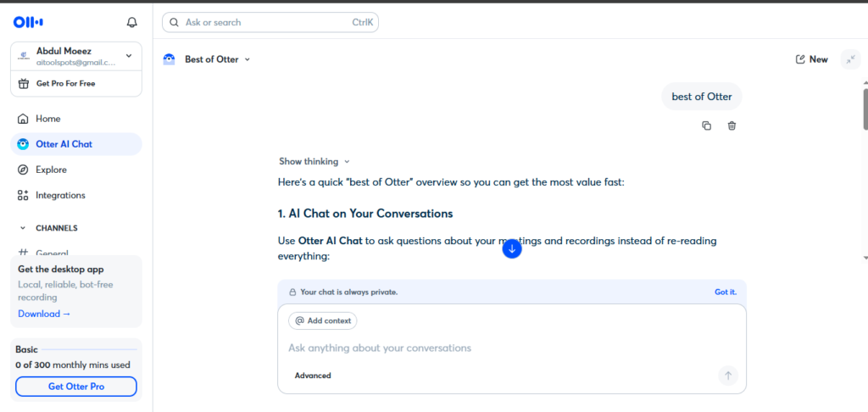The width and height of the screenshot is (868, 412).
Task: Expand the Show thinking section
Action: pyautogui.click(x=314, y=162)
